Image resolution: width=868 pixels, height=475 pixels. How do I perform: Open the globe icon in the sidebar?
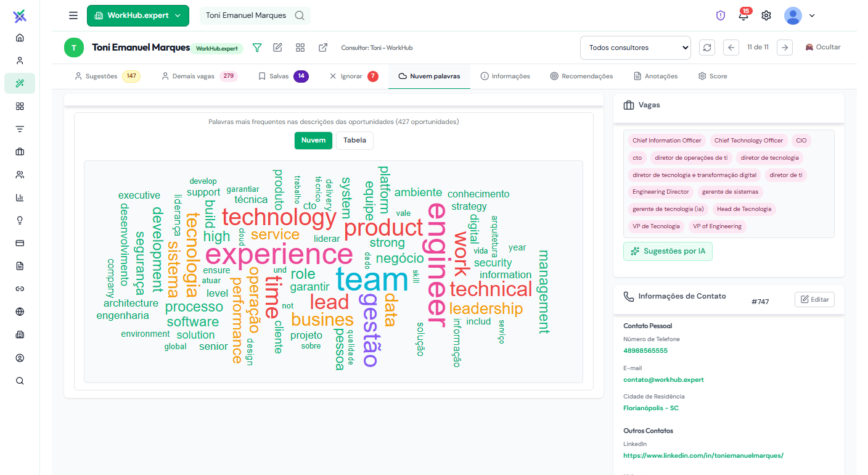click(20, 312)
